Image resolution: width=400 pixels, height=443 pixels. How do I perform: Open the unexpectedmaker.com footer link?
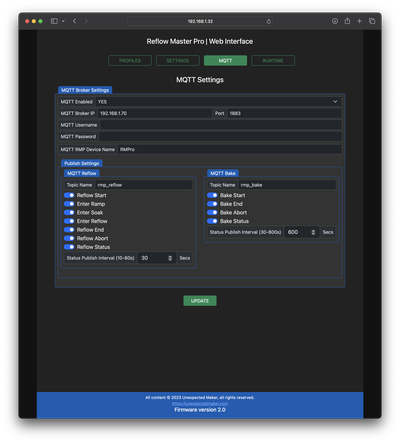click(200, 404)
